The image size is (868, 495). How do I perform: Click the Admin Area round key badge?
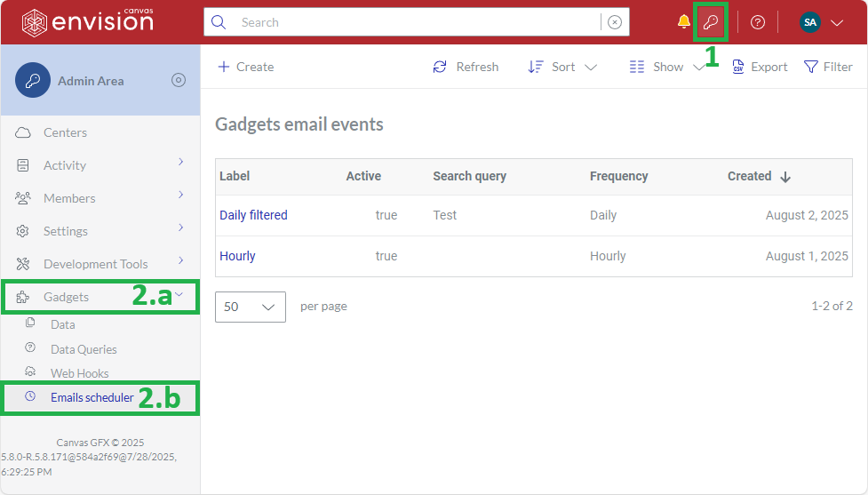[33, 80]
